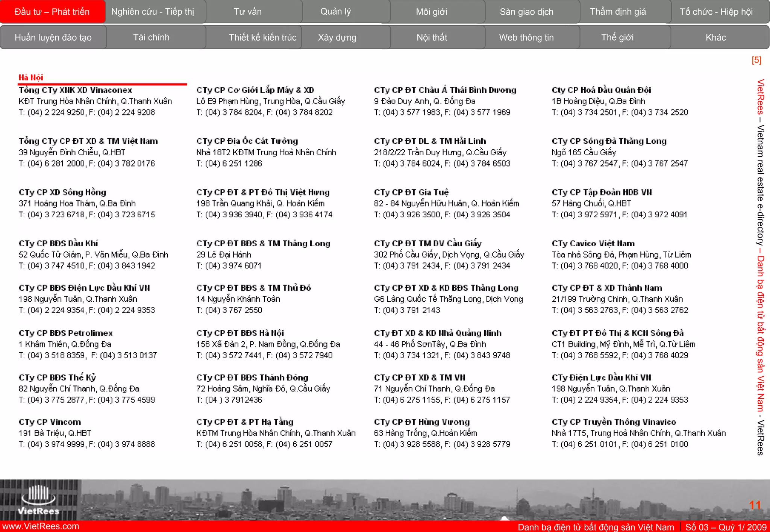Click CTy CP ĐT XD & KD BĐS Thăng Long
This screenshot has width=770, height=532.
446,288
